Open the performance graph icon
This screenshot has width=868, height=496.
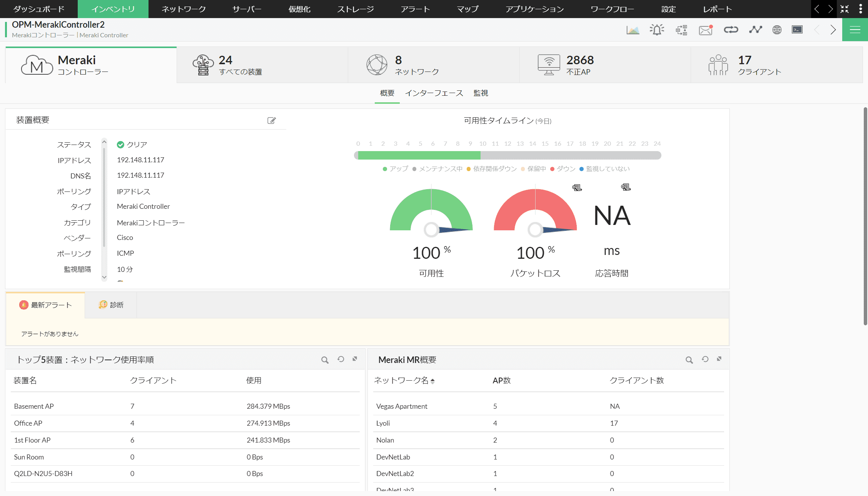(633, 30)
